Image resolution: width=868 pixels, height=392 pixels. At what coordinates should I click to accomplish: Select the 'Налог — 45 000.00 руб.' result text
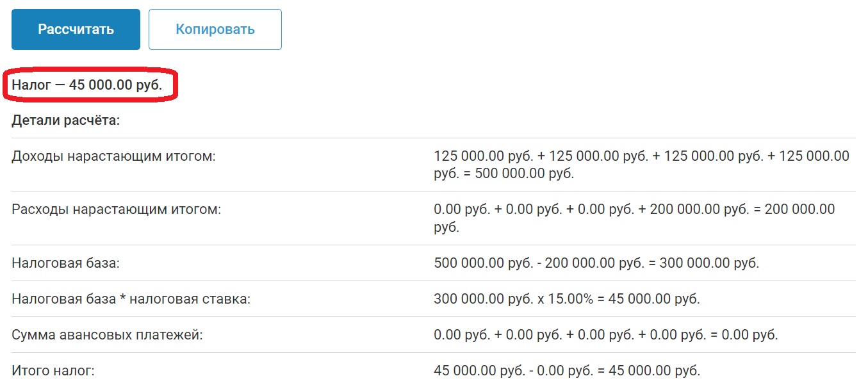86,85
